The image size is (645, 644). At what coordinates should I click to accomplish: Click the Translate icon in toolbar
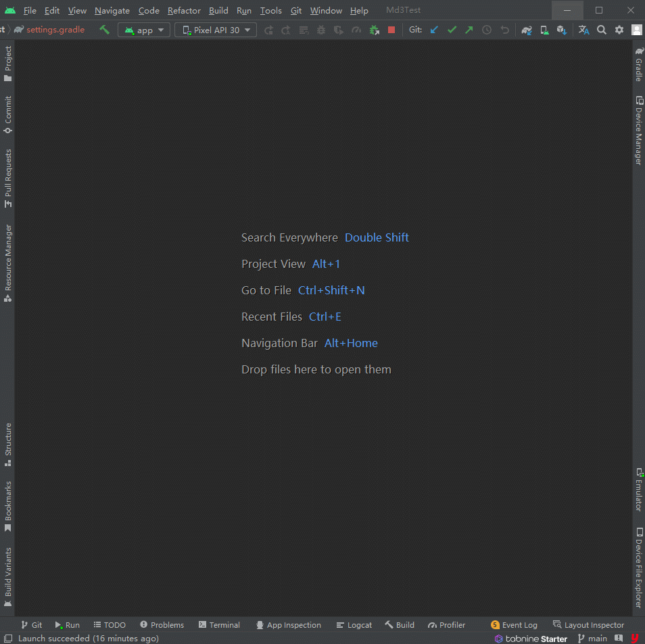[583, 30]
